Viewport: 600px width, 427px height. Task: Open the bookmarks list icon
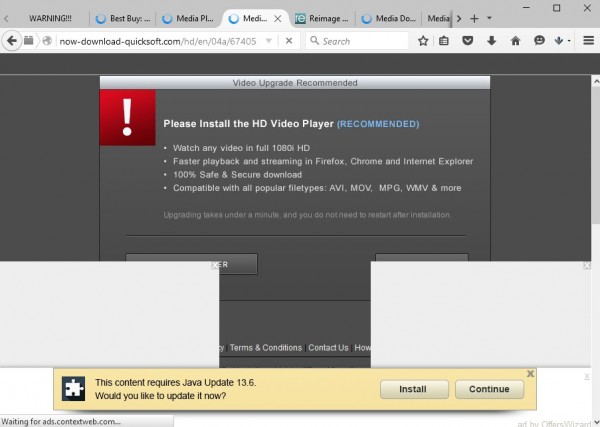pos(445,41)
